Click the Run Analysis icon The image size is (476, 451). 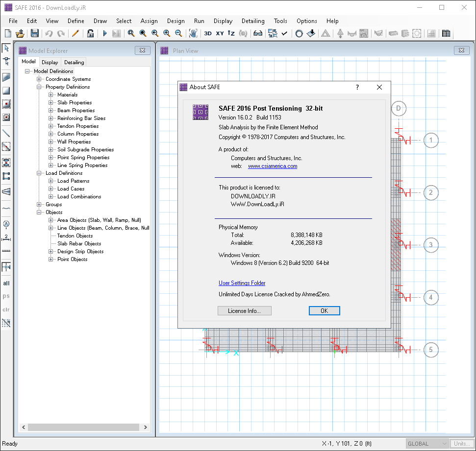(x=104, y=33)
